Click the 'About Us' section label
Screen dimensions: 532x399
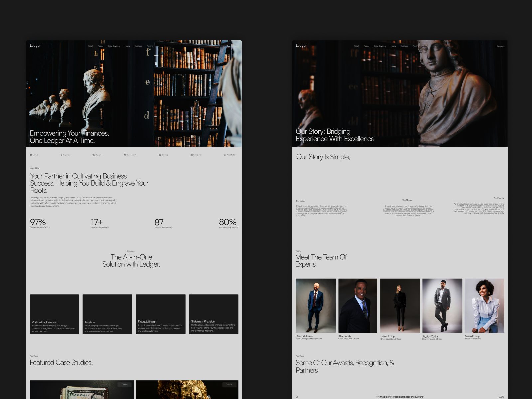coord(34,168)
